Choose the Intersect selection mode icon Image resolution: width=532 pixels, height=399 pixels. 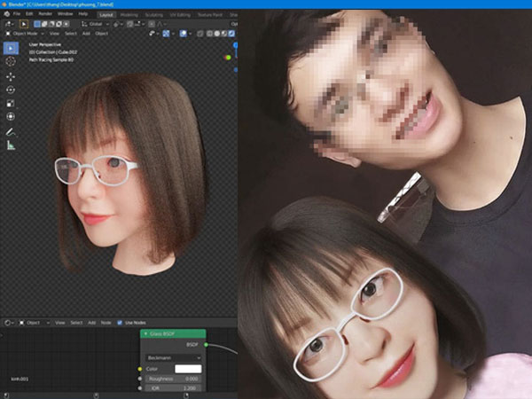click(66, 24)
